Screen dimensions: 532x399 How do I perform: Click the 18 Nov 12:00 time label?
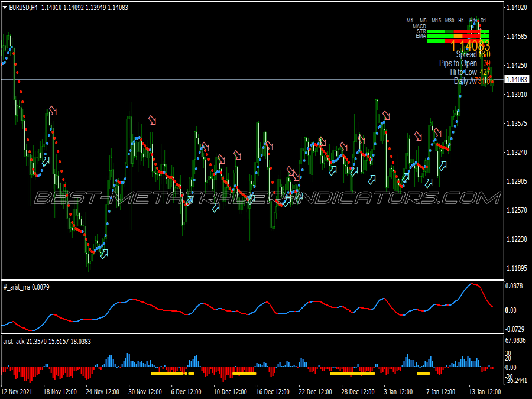click(x=60, y=391)
